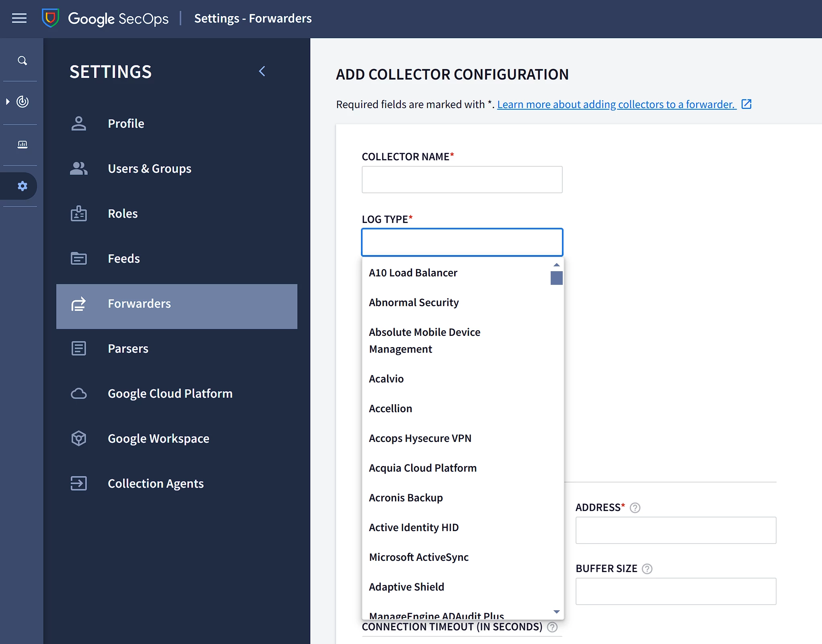Click the Connection Timeout help icon

click(x=552, y=627)
